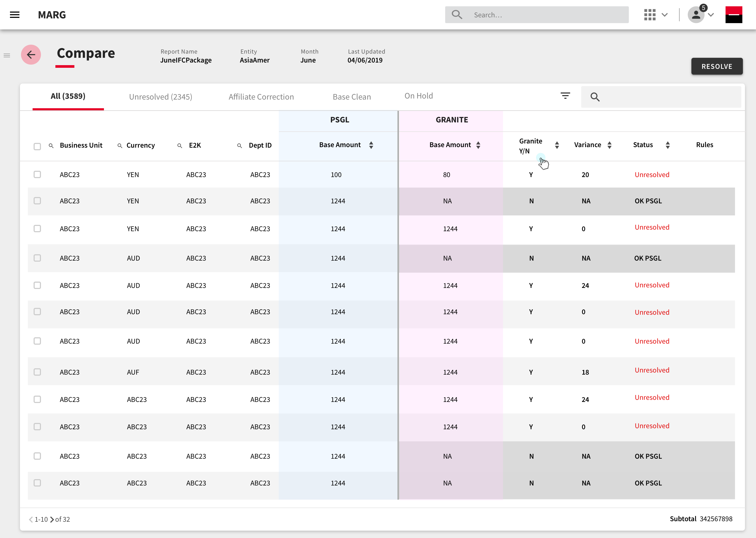Search within E2K column

tap(180, 146)
